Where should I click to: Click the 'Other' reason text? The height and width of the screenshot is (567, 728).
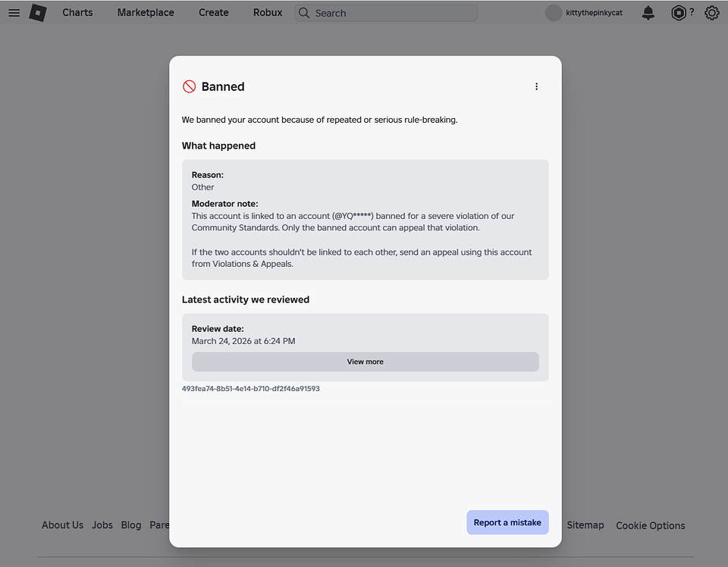203,187
